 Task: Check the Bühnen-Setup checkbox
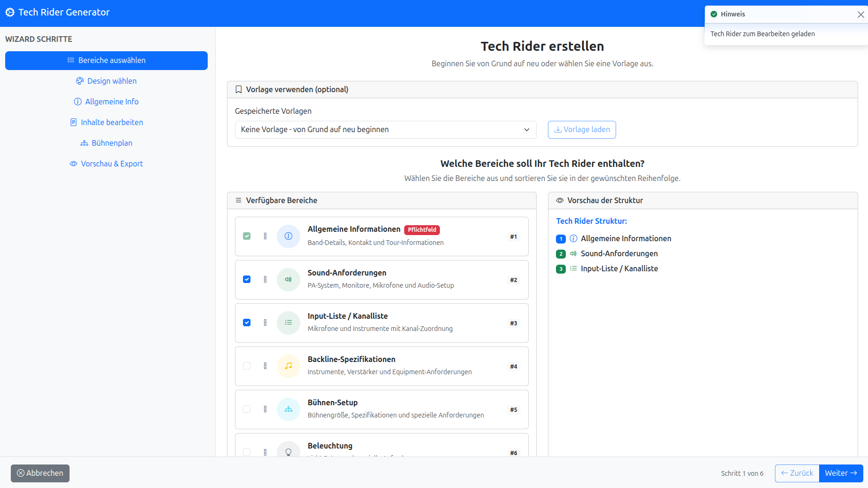247,409
